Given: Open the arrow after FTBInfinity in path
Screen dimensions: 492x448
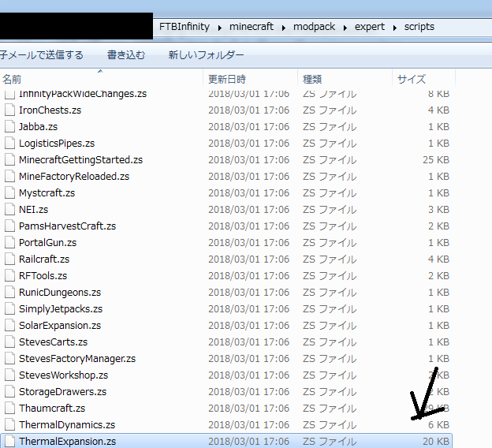Looking at the screenshot, I should pos(220,28).
